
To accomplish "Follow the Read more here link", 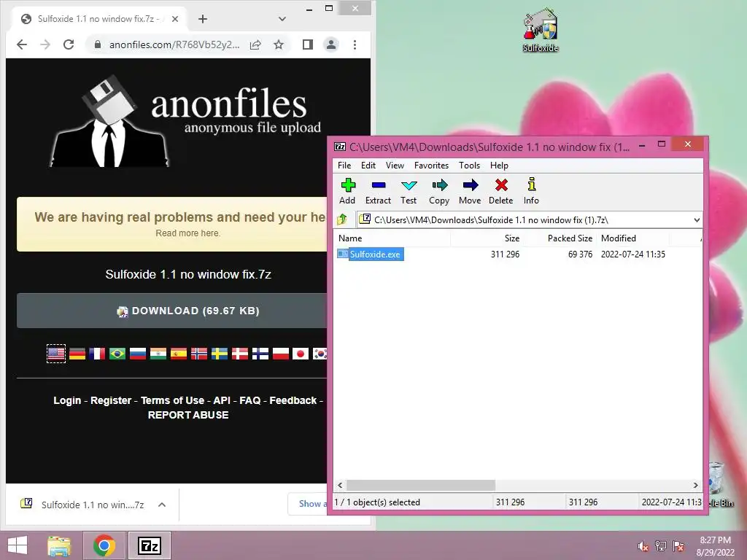I will pos(187,233).
